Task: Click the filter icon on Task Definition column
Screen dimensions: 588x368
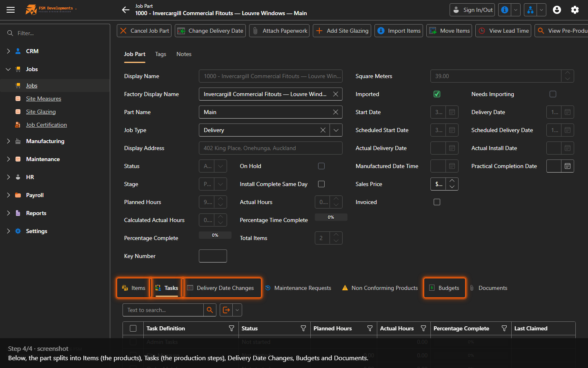Action: (232, 328)
